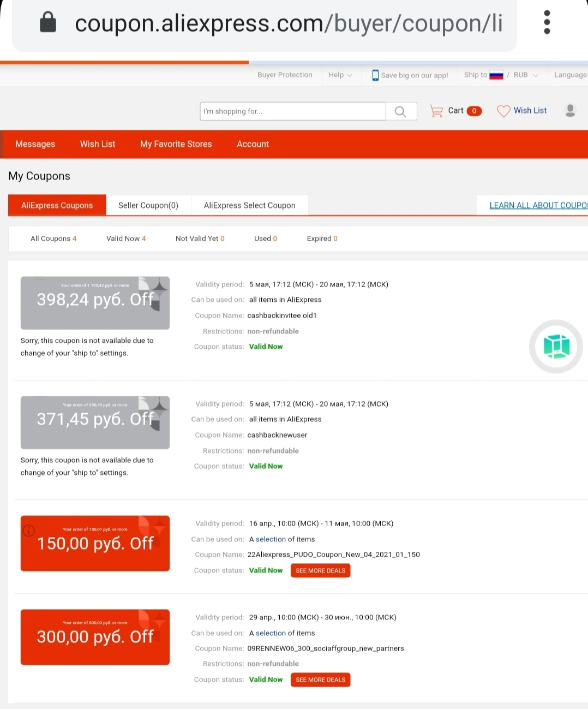Filter by Used 0 coupons
This screenshot has width=588, height=709.
tap(266, 239)
